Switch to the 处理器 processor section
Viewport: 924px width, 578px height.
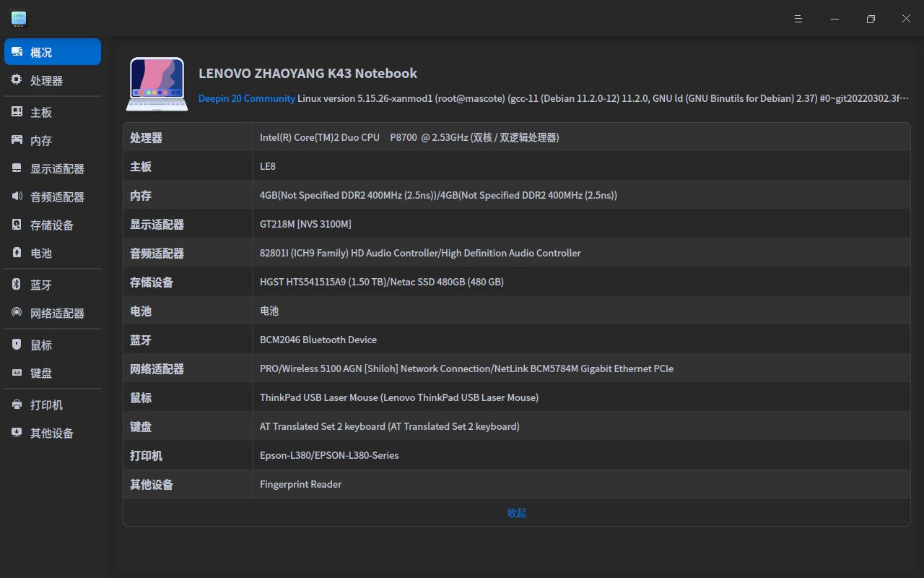click(x=46, y=80)
